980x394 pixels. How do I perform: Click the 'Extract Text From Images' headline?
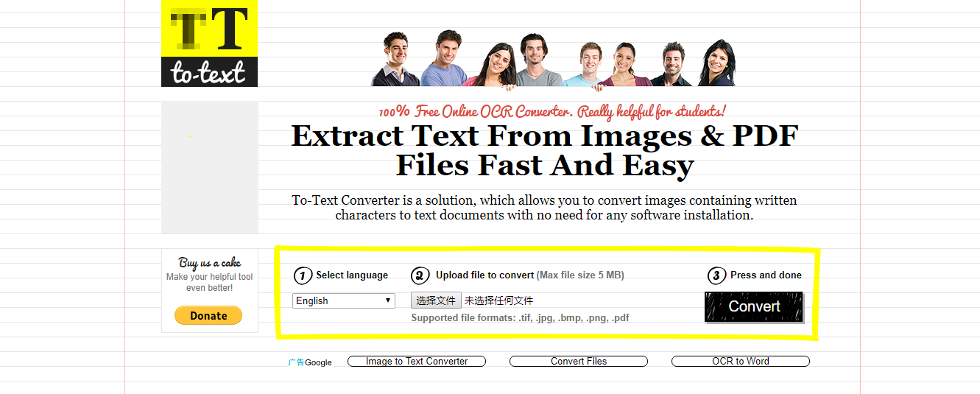click(545, 151)
